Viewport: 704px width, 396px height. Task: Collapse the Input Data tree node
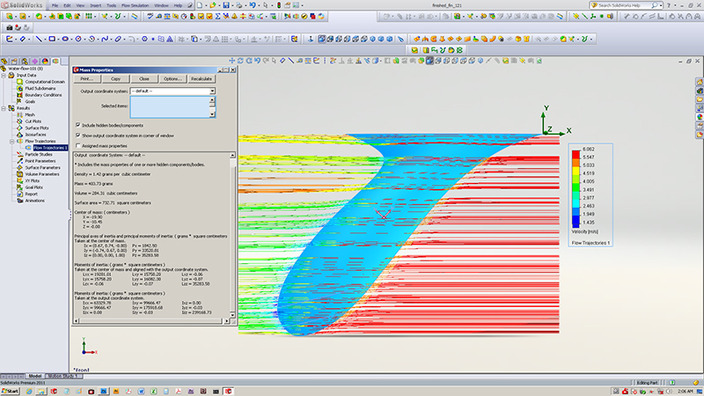[4, 75]
